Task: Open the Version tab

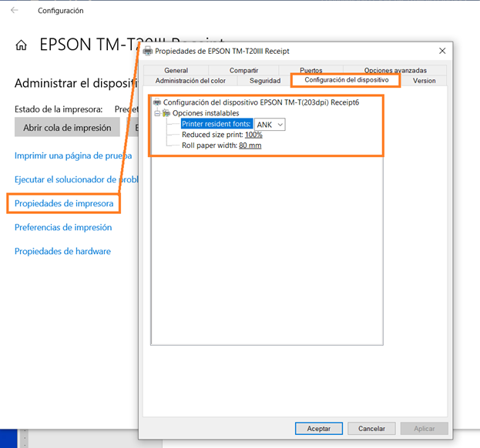Action: click(x=424, y=81)
